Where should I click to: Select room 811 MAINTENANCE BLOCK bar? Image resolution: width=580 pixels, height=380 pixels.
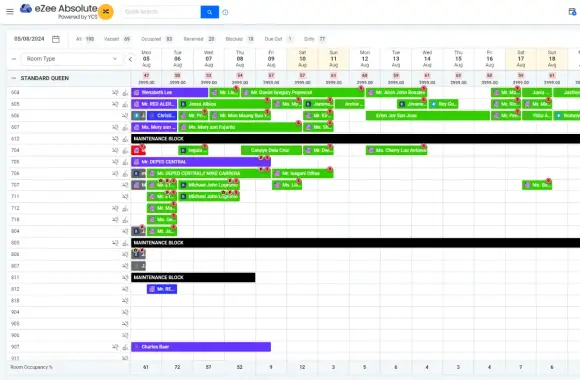pos(193,278)
